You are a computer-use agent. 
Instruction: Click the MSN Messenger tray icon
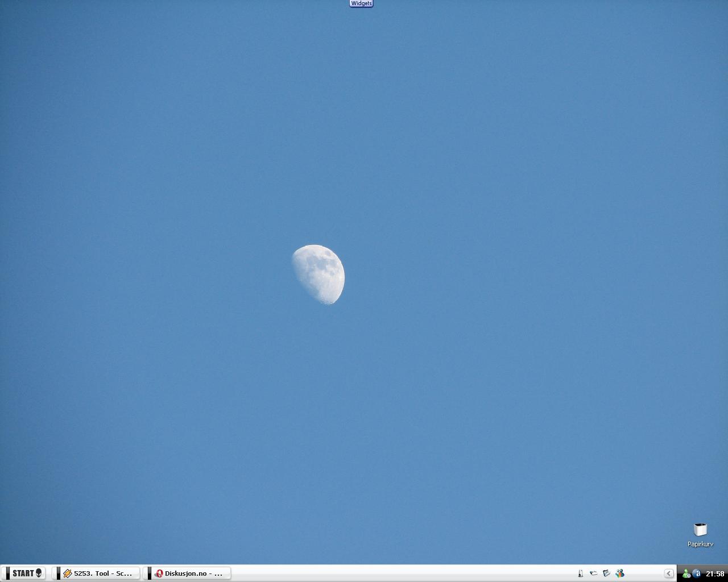686,573
